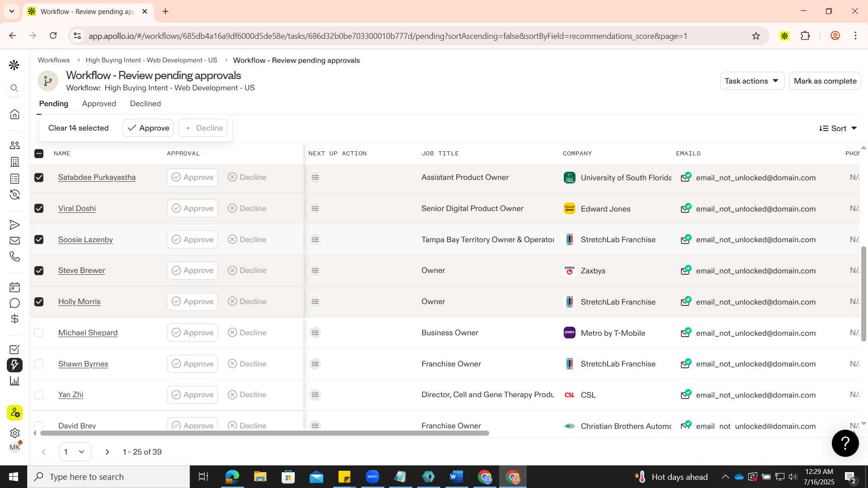Open the Sort dropdown
Image resolution: width=868 pixels, height=488 pixels.
pos(838,128)
